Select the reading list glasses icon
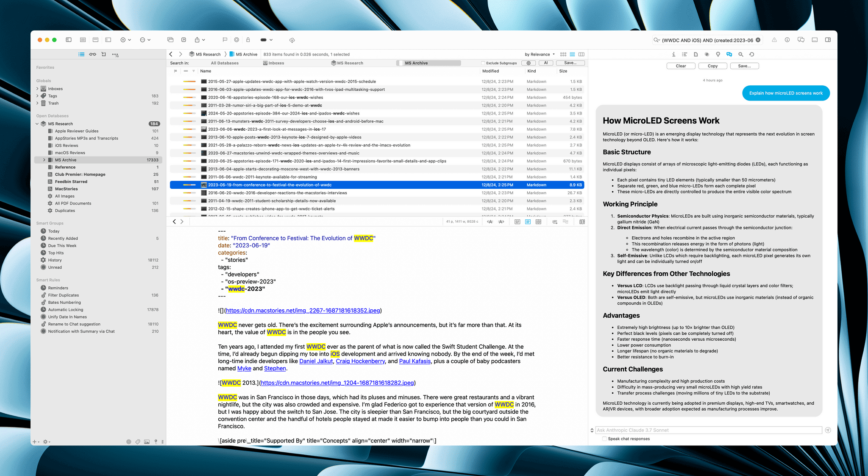 click(92, 54)
